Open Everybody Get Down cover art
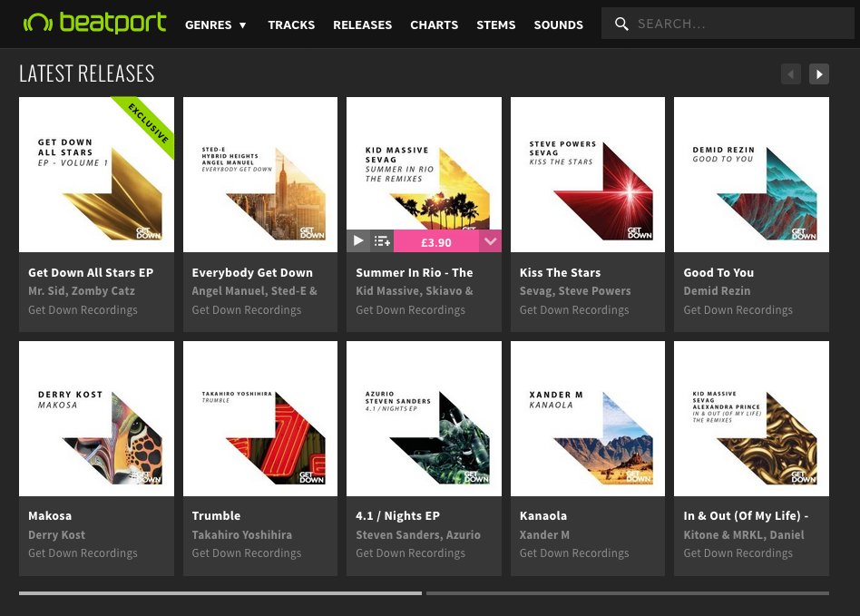This screenshot has height=616, width=860. 260,174
